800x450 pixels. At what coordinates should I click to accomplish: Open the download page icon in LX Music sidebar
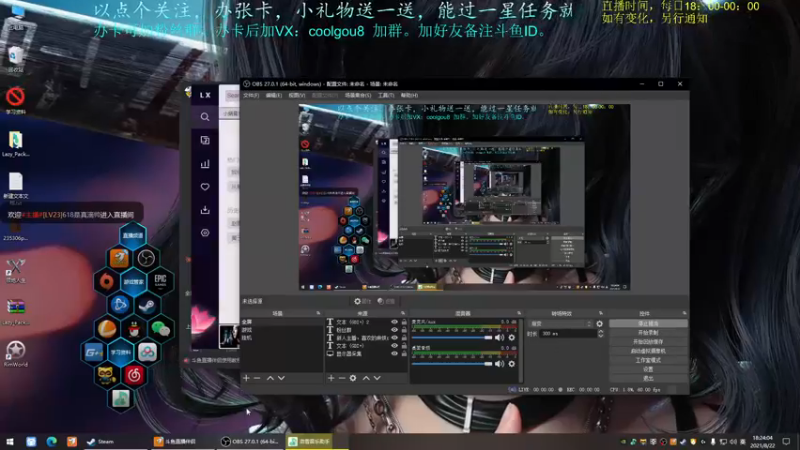click(x=205, y=210)
